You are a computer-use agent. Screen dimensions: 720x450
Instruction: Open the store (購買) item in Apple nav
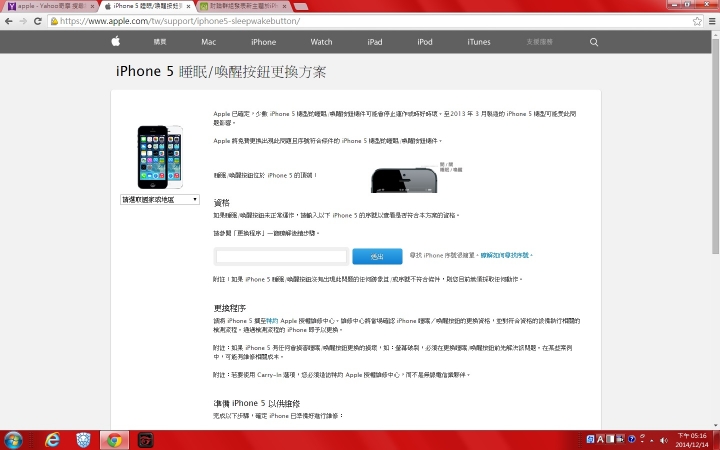(x=160, y=42)
